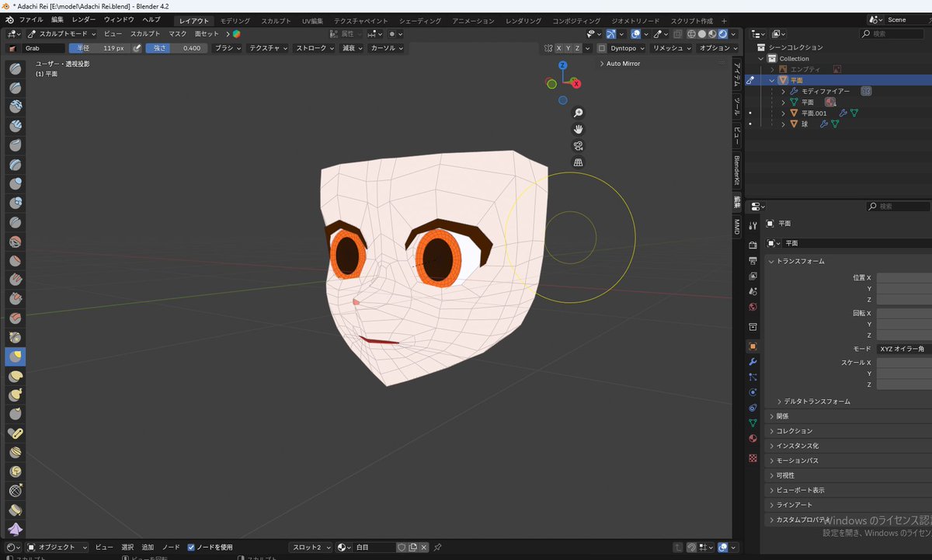
Task: Switch perspective/orthographic grid icon
Action: [x=578, y=162]
